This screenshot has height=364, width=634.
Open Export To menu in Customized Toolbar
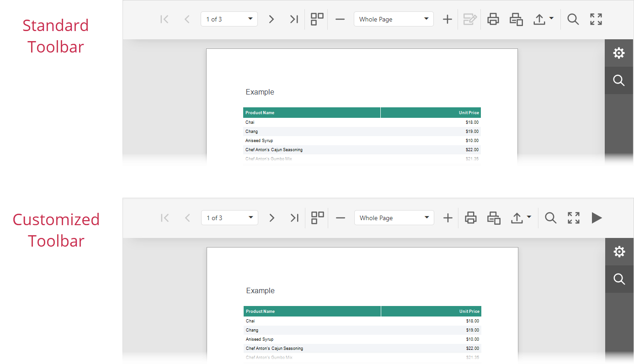(521, 218)
